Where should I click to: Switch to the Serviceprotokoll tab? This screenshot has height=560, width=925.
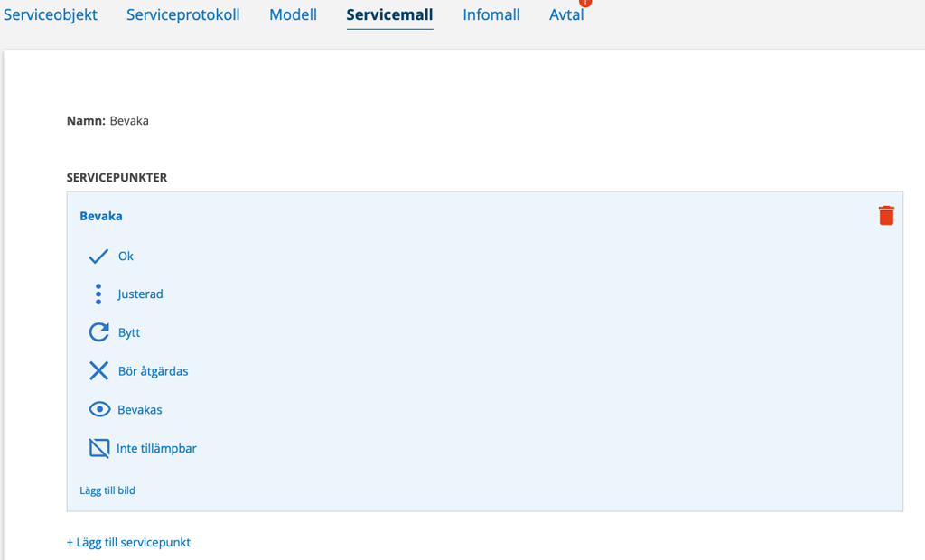[183, 15]
